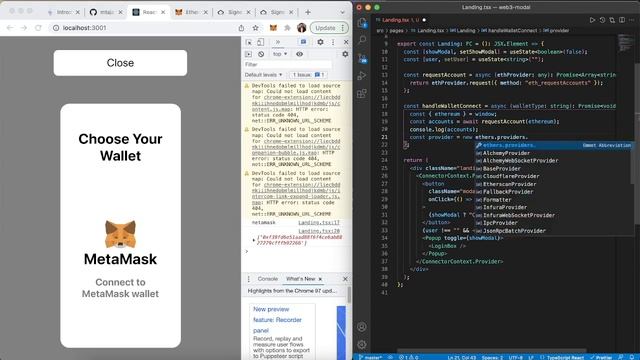Click the notifications bell in VS Code status bar

tap(631, 357)
